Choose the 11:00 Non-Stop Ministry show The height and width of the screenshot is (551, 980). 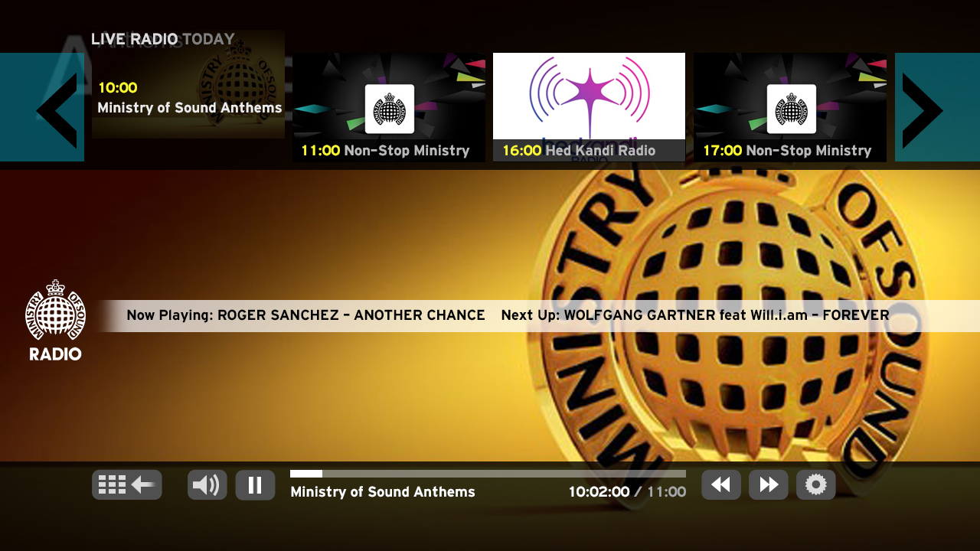[389, 107]
